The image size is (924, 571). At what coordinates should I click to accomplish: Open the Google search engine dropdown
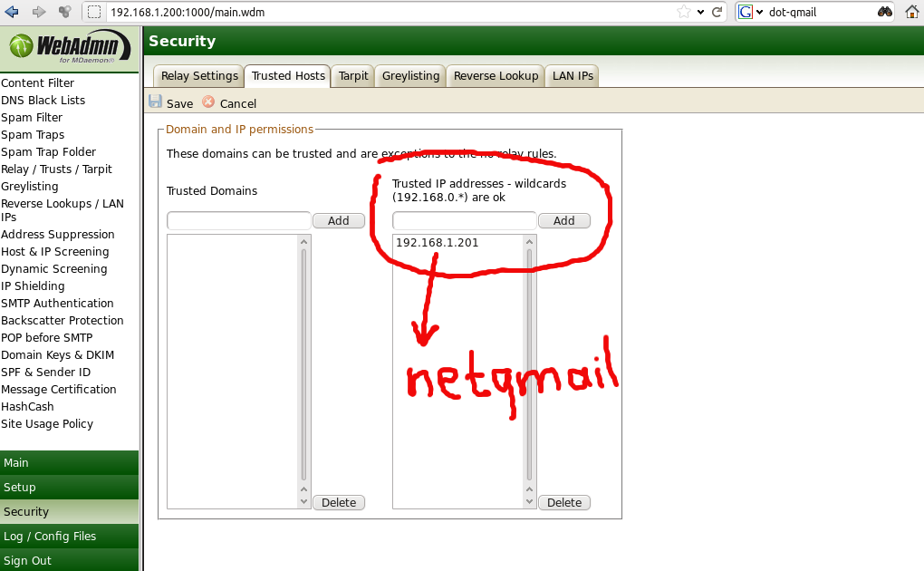point(749,12)
